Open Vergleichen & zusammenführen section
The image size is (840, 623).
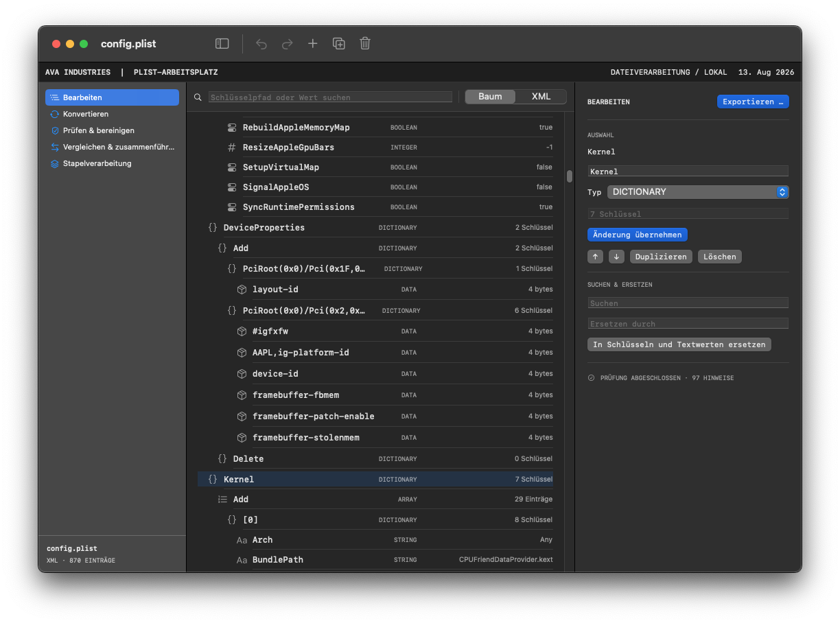112,147
